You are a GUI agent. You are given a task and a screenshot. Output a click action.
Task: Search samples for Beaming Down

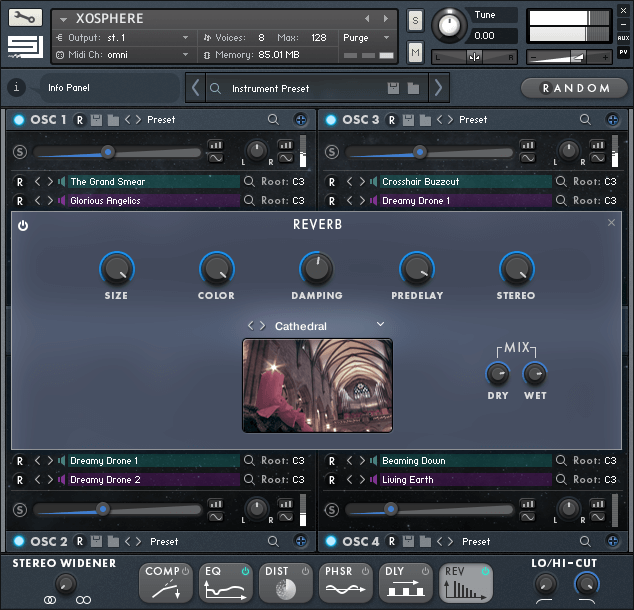click(561, 460)
